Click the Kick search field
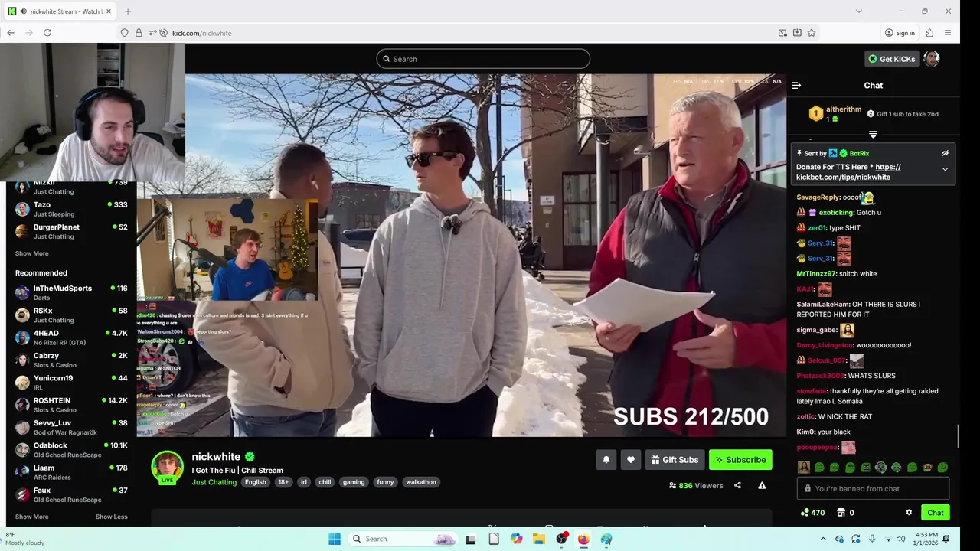Viewport: 980px width, 551px height. coord(483,59)
